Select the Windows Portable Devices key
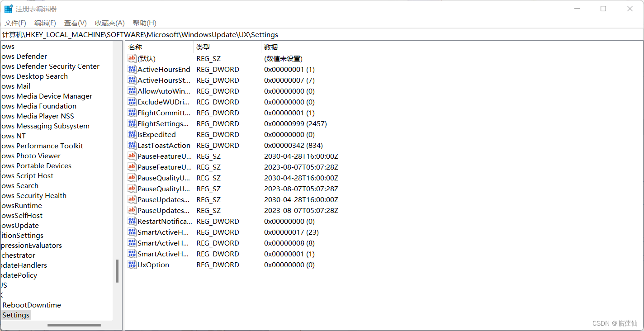The height and width of the screenshot is (331, 644). [36, 165]
